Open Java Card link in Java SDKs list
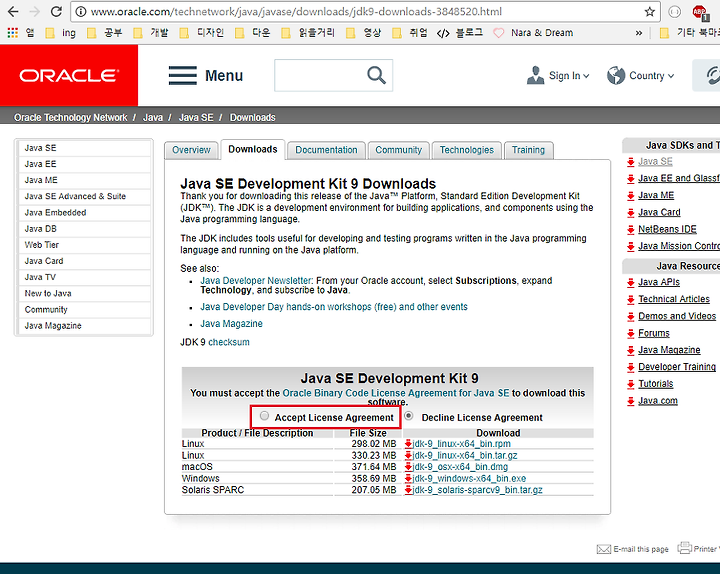720x574 pixels. click(659, 212)
